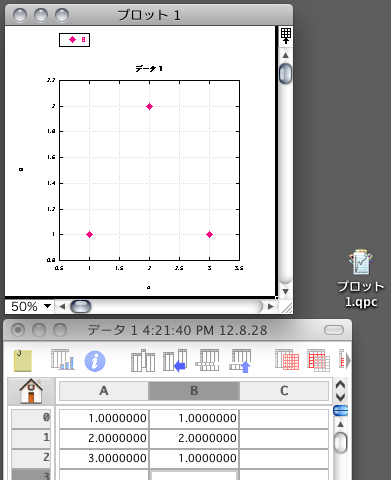The width and height of the screenshot is (391, 480).
Task: Select column C header
Action: tap(284, 391)
